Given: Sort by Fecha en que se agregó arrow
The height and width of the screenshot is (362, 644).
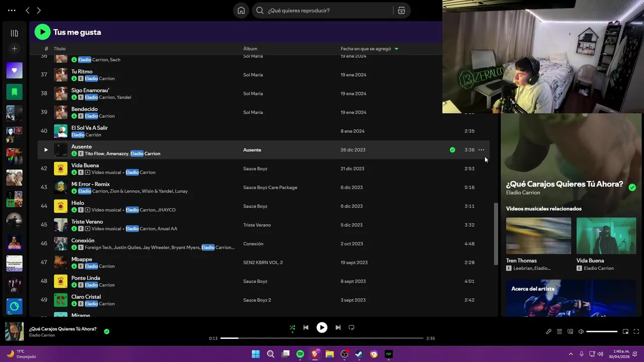Looking at the screenshot, I should (x=396, y=49).
